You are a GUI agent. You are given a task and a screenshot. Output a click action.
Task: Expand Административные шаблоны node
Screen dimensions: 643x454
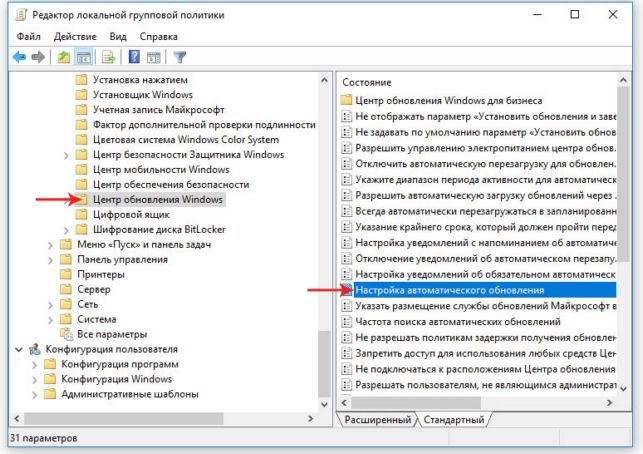pyautogui.click(x=34, y=395)
